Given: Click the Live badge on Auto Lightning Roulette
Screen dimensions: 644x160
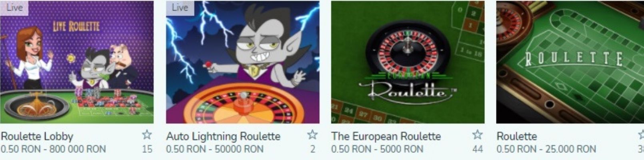Looking at the screenshot, I should (180, 8).
